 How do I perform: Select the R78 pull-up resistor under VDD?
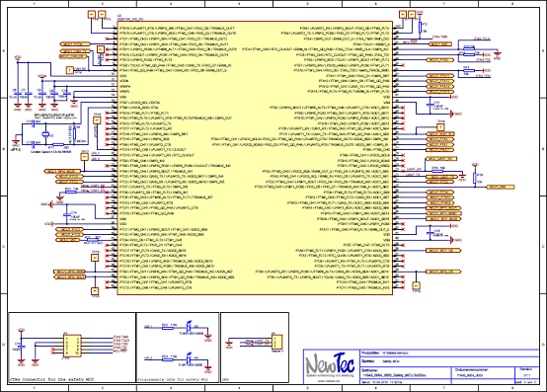pos(475,178)
